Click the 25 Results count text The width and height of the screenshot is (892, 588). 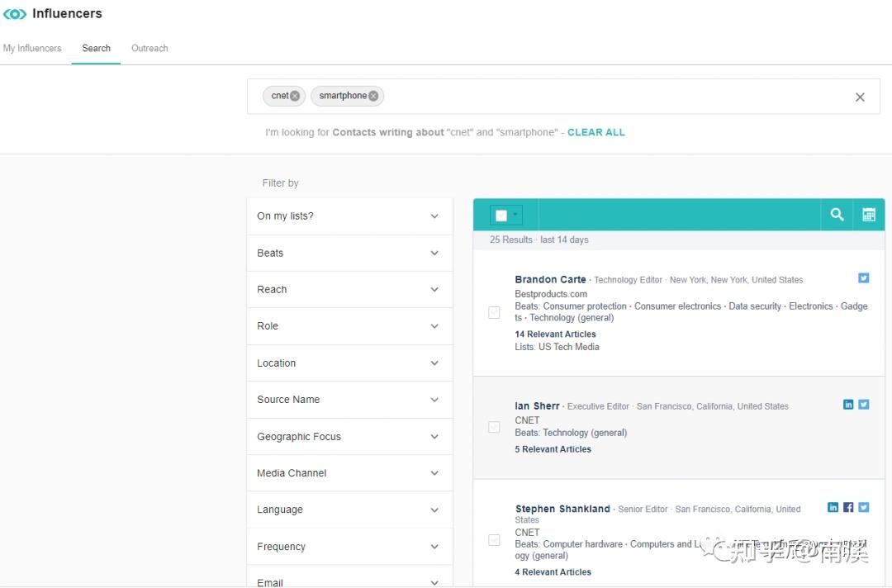point(511,240)
